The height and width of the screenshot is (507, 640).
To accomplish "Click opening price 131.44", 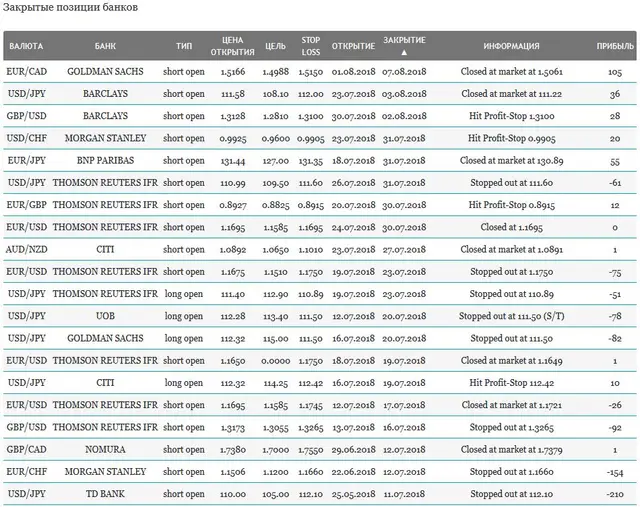I will tap(233, 161).
